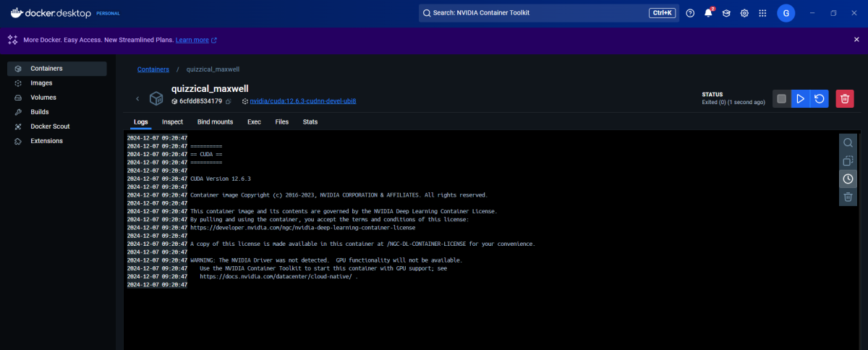Image resolution: width=868 pixels, height=350 pixels.
Task: Switch to the Bind mounts tab
Action: click(x=215, y=122)
